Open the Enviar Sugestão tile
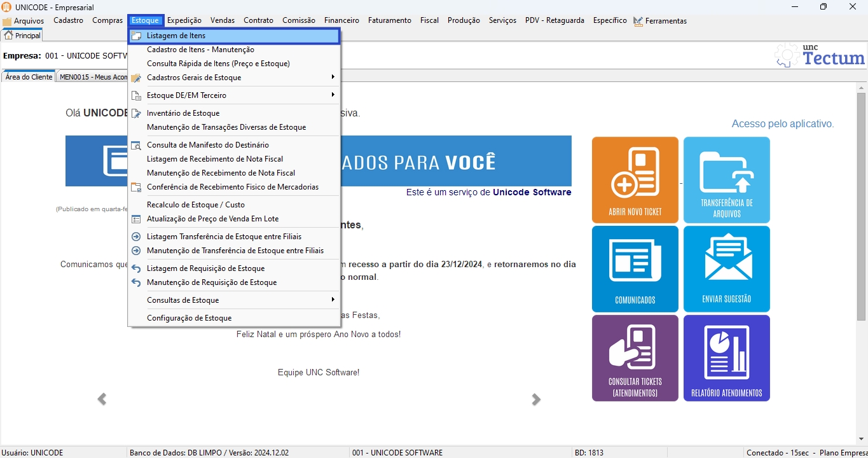The width and height of the screenshot is (868, 458). [726, 268]
